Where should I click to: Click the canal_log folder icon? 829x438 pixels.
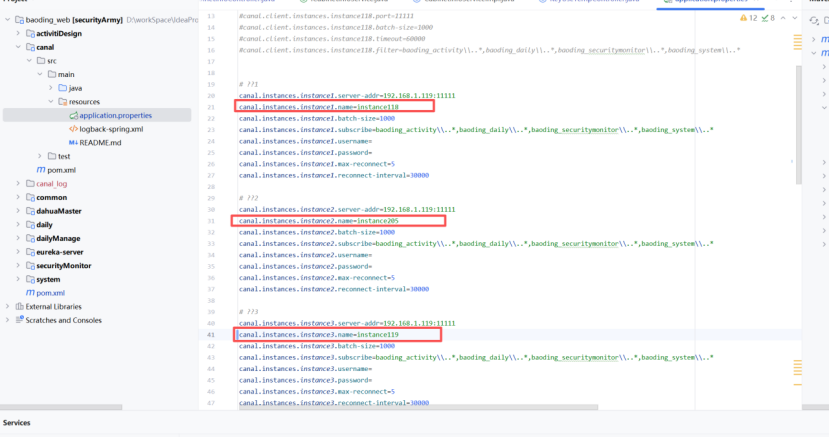click(30, 184)
